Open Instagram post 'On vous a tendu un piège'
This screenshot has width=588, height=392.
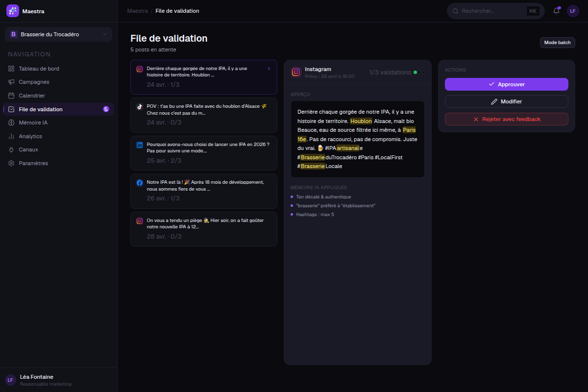click(204, 229)
